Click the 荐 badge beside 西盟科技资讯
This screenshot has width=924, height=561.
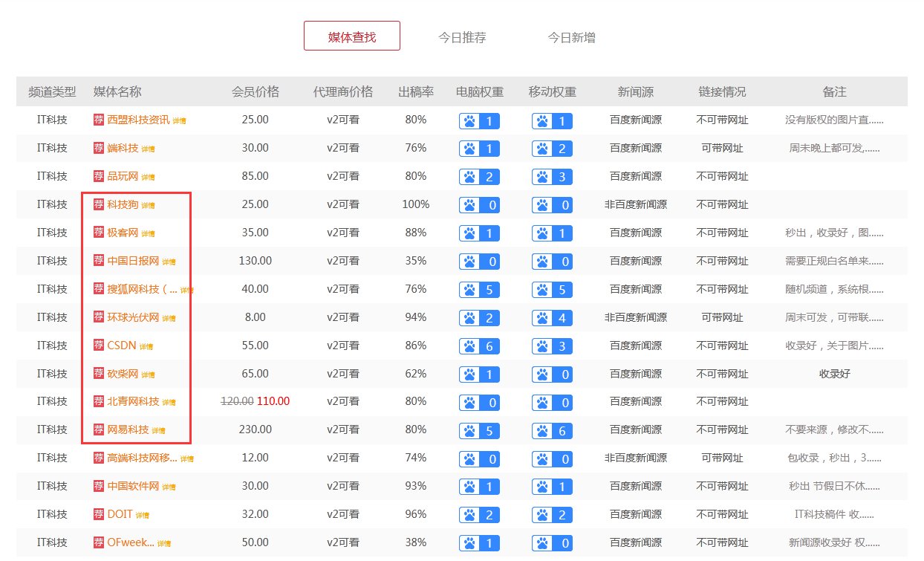[x=98, y=119]
